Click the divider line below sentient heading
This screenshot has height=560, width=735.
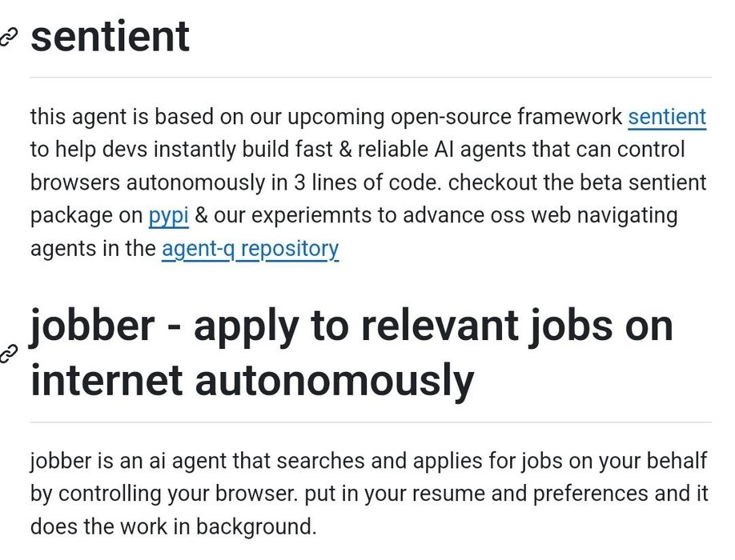coord(371,77)
